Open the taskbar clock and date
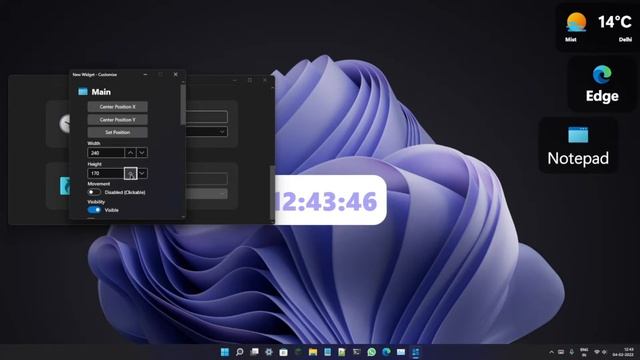This screenshot has height=360, width=640. tap(623, 352)
